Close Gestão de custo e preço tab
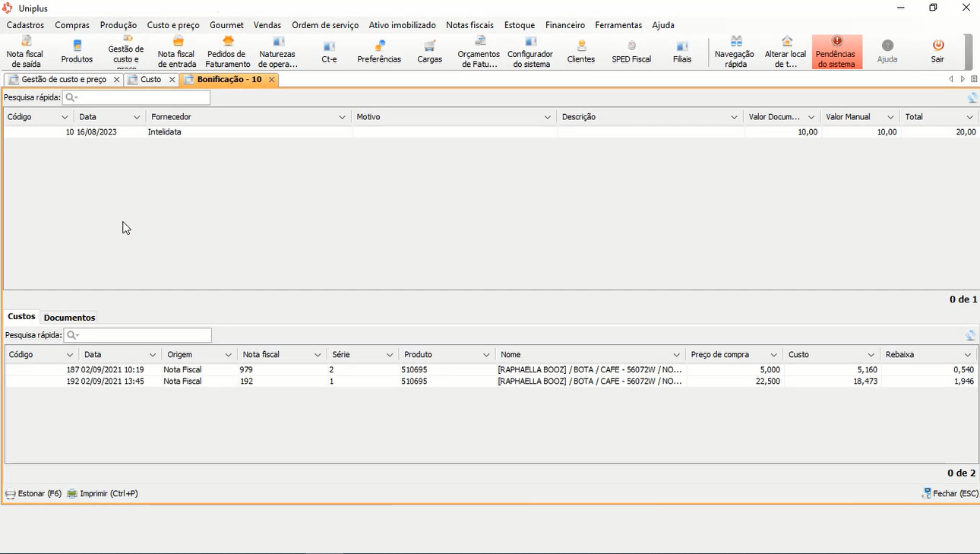Viewport: 980px width, 554px height. pos(116,80)
